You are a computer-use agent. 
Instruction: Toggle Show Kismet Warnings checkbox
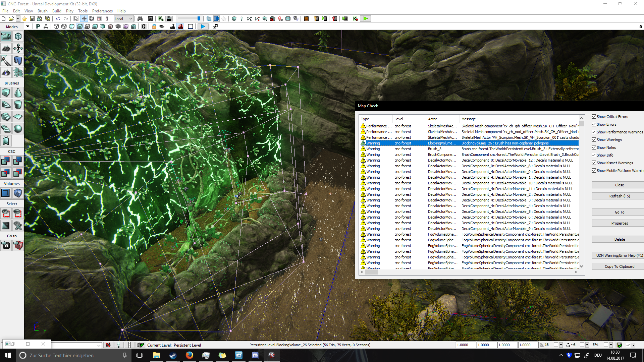(594, 163)
